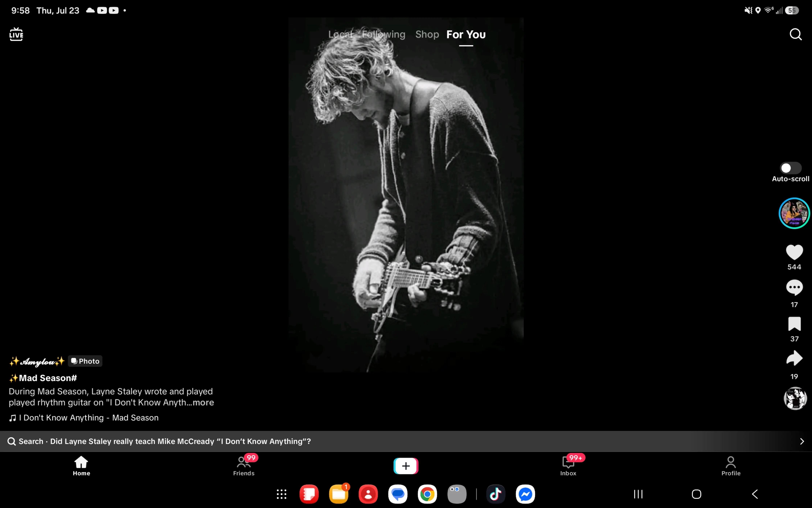Tap the search magnifier icon

point(795,34)
